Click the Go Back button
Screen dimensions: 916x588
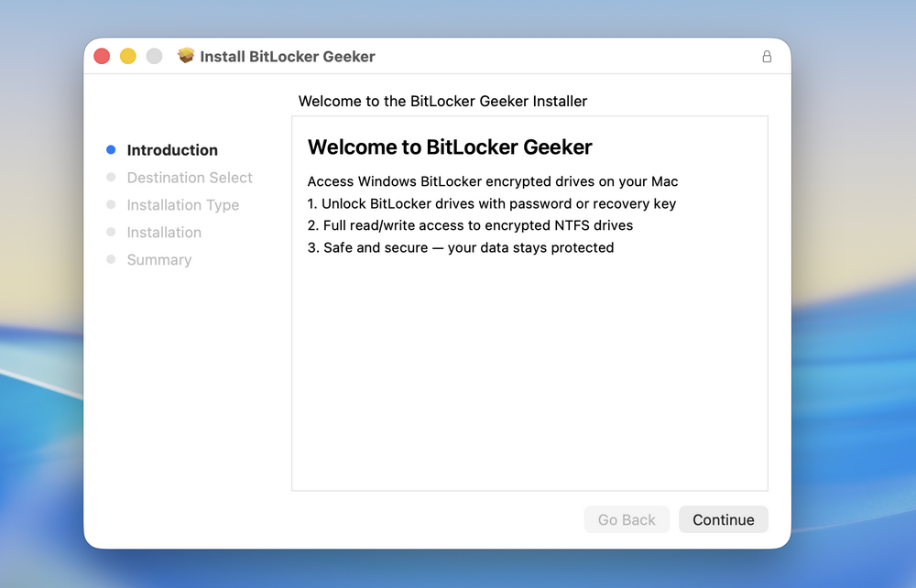(x=627, y=519)
